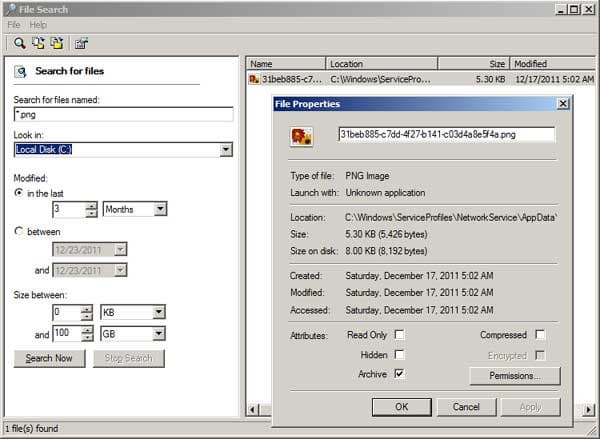Viewport: 600px width, 439px height.
Task: Click the spinner beside minimum size 0
Action: click(x=87, y=312)
